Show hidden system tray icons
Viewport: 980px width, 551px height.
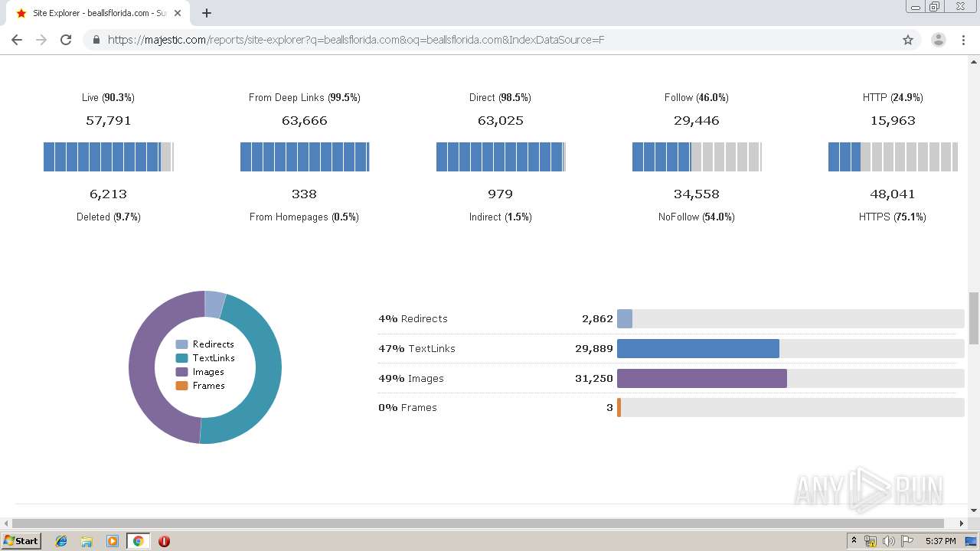[854, 541]
